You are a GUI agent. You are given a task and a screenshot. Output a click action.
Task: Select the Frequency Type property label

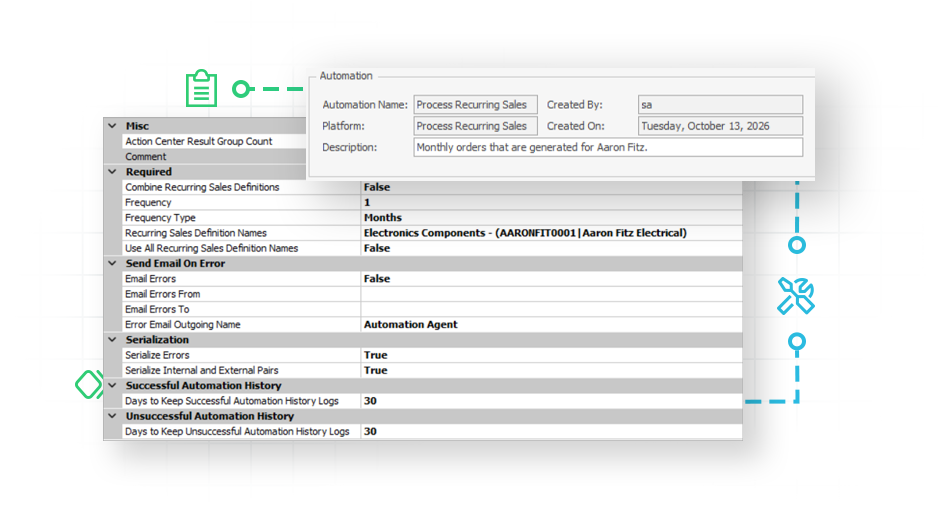click(x=160, y=218)
